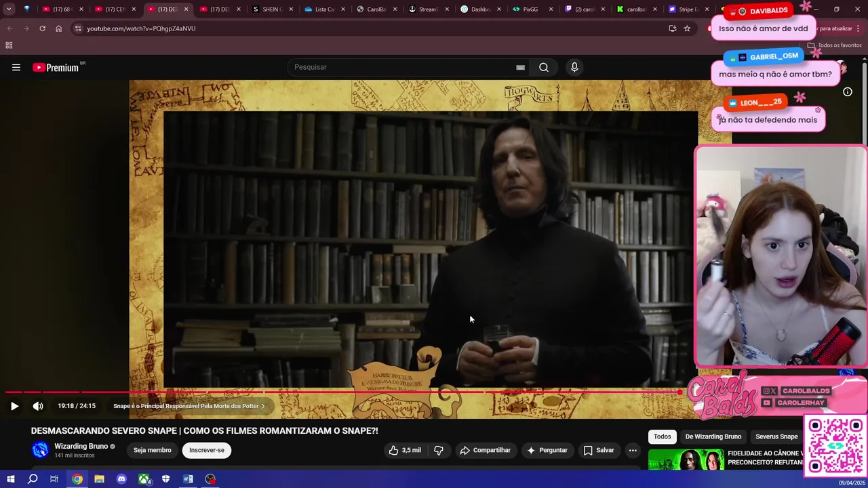Subscribe via Inscrever-se button
This screenshot has height=488, width=868.
point(207,450)
